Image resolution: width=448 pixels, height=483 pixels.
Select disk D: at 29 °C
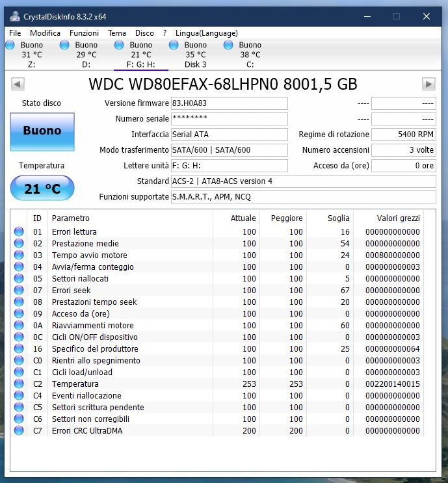pos(86,55)
